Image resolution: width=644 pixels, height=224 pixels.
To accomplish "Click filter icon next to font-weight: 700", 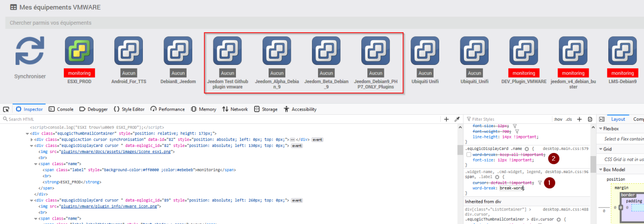I will pyautogui.click(x=517, y=131).
